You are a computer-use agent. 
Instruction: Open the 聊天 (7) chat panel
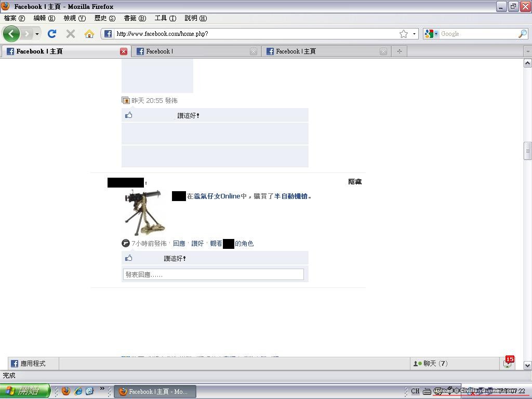431,364
